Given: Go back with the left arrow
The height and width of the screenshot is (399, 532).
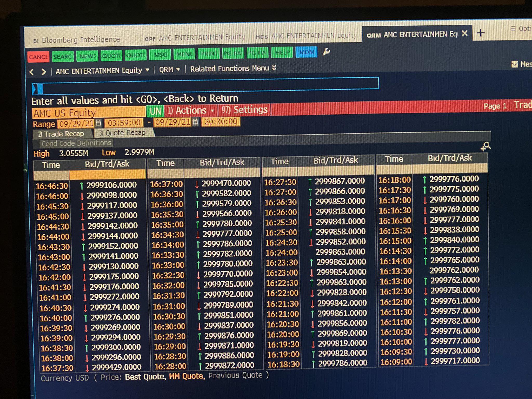Looking at the screenshot, I should coord(32,72).
